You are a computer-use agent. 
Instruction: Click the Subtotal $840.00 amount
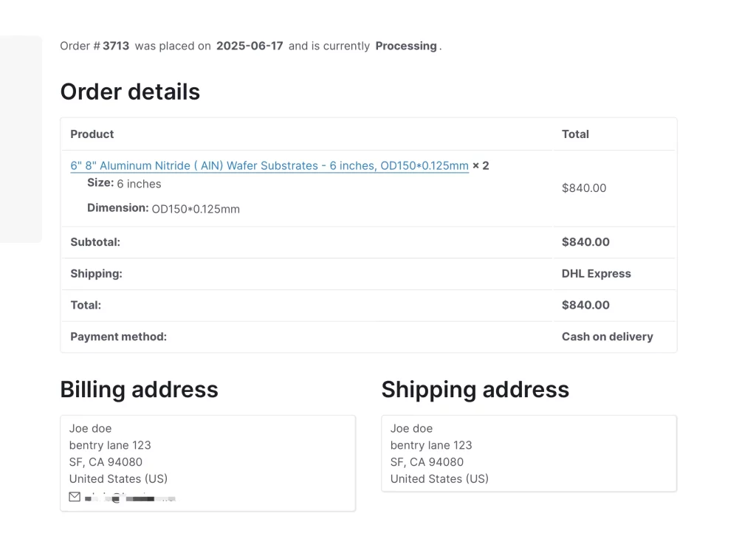click(585, 242)
